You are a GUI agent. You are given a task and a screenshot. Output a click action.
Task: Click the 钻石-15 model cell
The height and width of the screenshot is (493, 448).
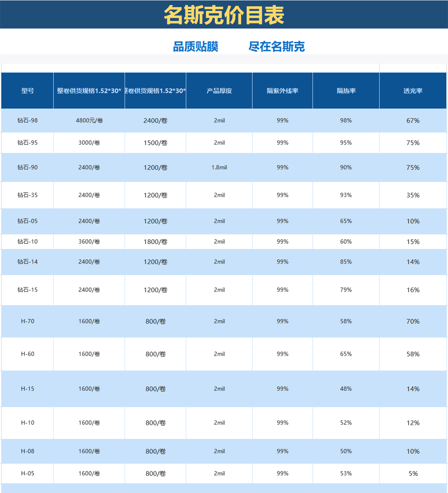(x=28, y=290)
